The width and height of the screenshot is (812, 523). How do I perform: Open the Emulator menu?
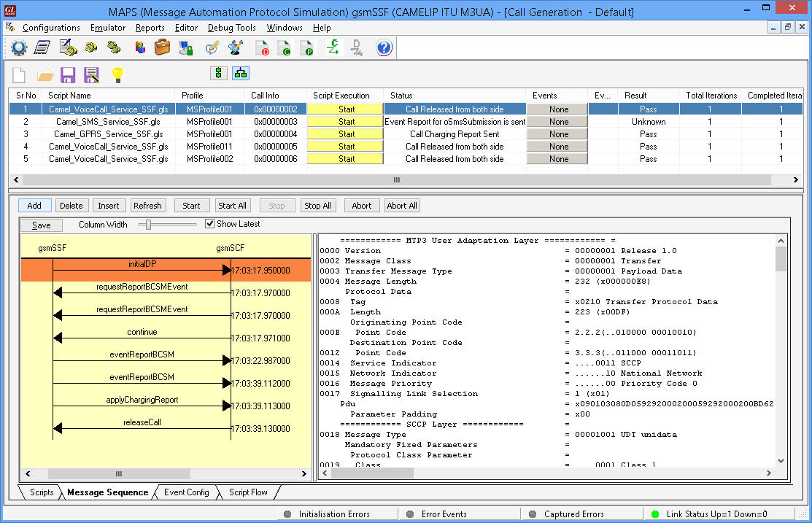[108, 28]
